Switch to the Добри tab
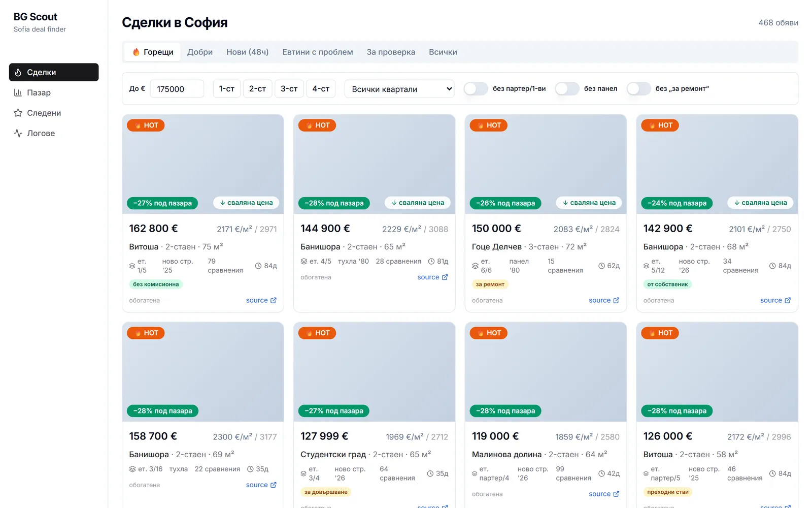This screenshot has height=508, width=812. click(200, 52)
